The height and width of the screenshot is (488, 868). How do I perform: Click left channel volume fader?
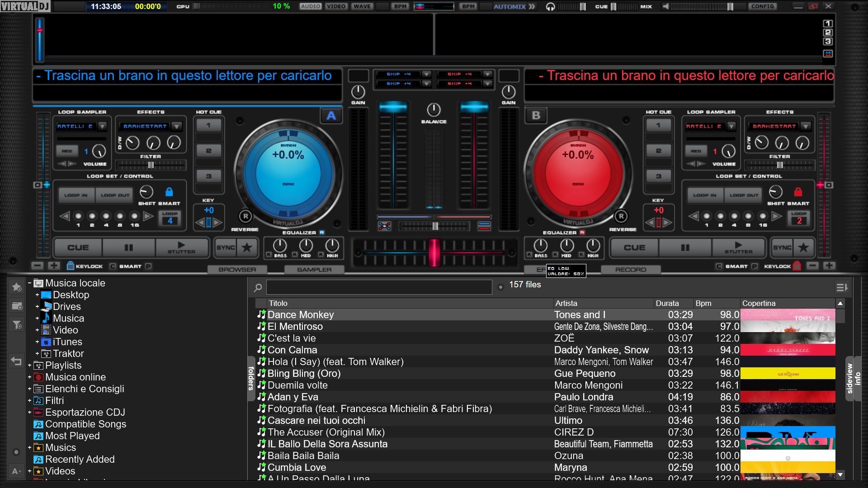(x=393, y=107)
